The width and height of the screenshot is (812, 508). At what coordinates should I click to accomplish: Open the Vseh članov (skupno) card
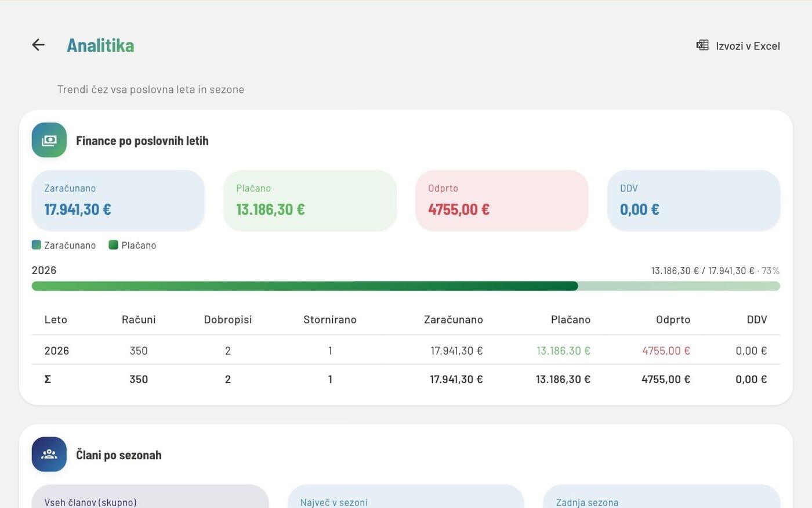point(150,496)
